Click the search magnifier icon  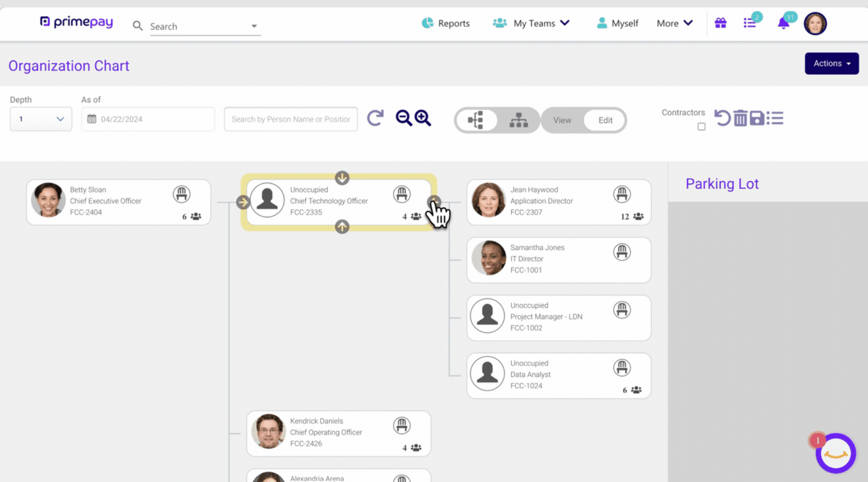(138, 26)
